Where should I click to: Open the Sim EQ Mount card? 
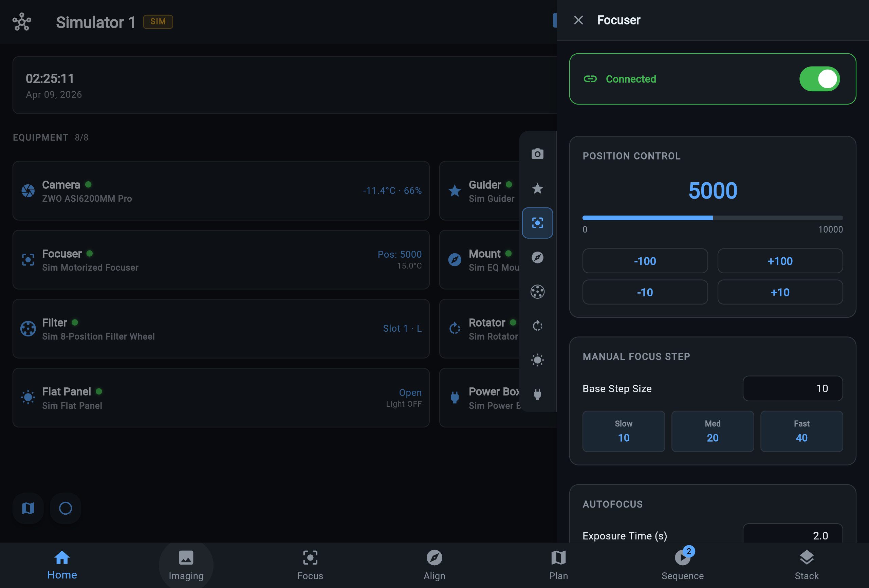point(480,260)
